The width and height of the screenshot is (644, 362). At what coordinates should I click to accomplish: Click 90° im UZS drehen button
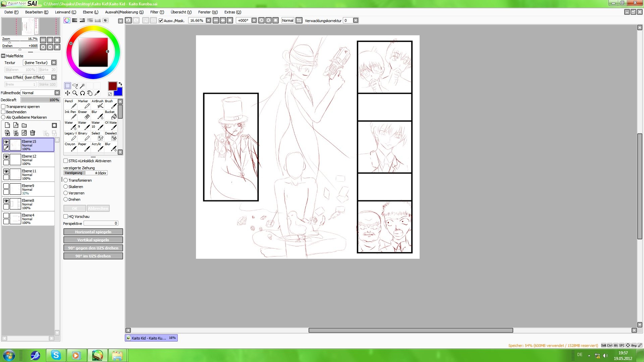click(93, 256)
